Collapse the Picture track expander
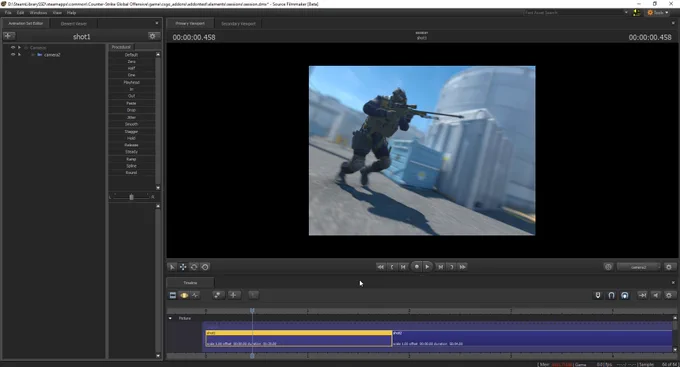This screenshot has height=367, width=680. point(170,318)
